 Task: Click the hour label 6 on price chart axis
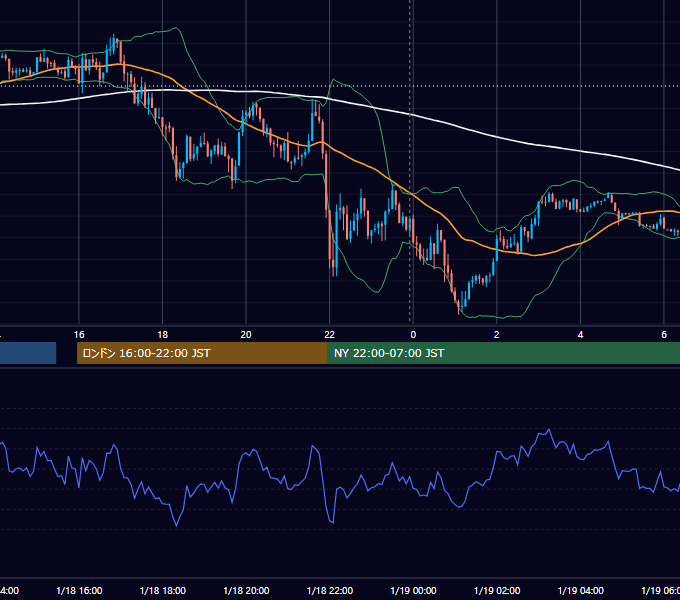(664, 335)
